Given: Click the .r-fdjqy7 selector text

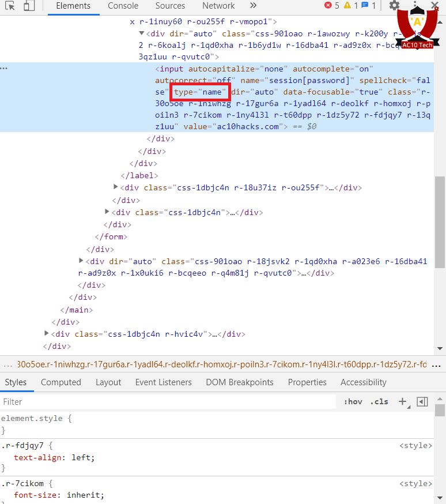Looking at the screenshot, I should pyautogui.click(x=22, y=446).
